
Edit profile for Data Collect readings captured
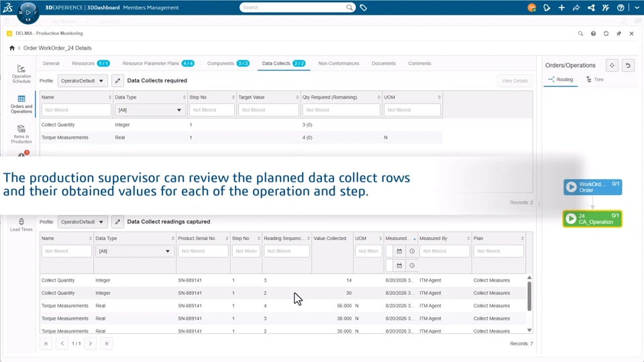click(117, 222)
